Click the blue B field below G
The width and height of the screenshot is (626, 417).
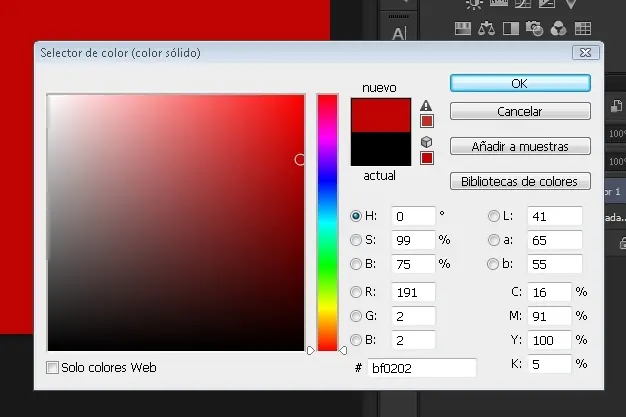pos(413,340)
